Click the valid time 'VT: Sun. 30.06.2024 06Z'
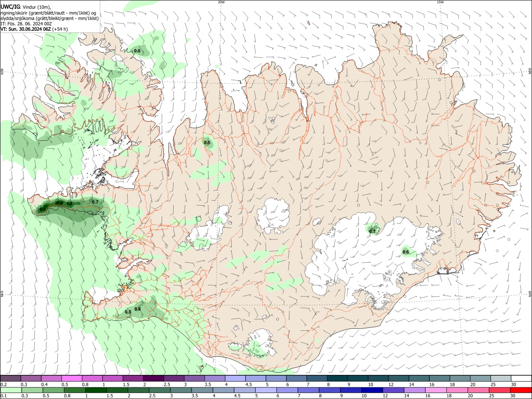This screenshot has width=532, height=399. [x=26, y=29]
